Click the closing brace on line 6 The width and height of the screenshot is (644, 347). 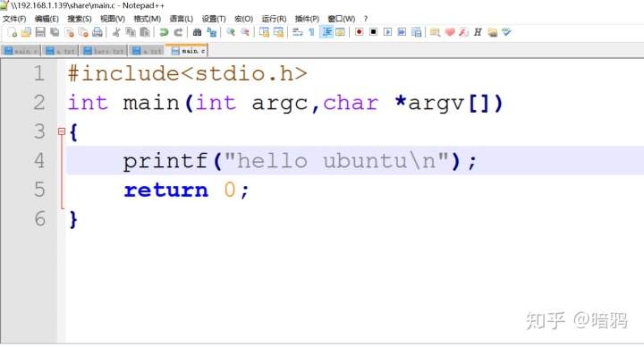coord(73,219)
